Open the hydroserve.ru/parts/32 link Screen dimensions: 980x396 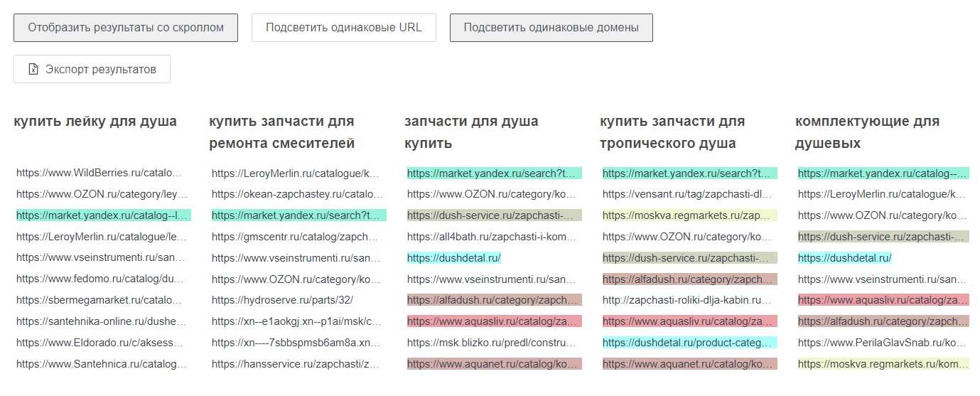point(282,301)
